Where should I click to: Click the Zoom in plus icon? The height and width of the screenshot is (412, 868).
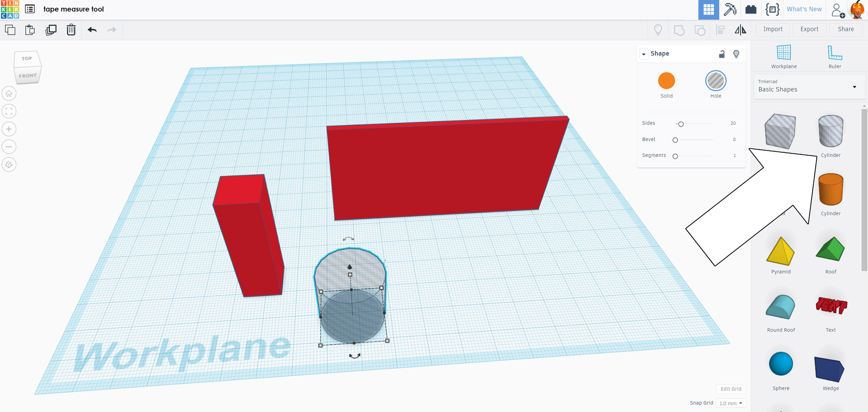coord(9,129)
